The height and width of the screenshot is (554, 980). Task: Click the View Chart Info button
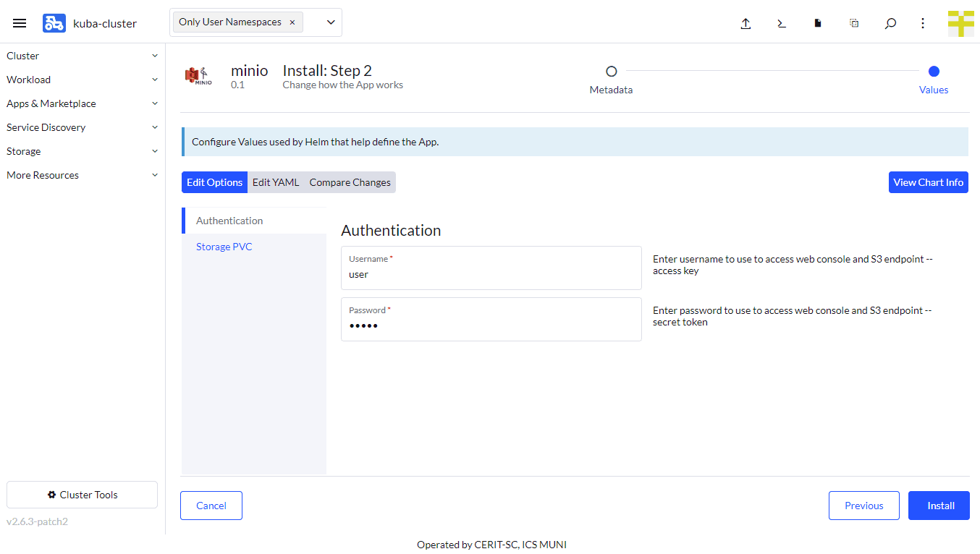[928, 182]
